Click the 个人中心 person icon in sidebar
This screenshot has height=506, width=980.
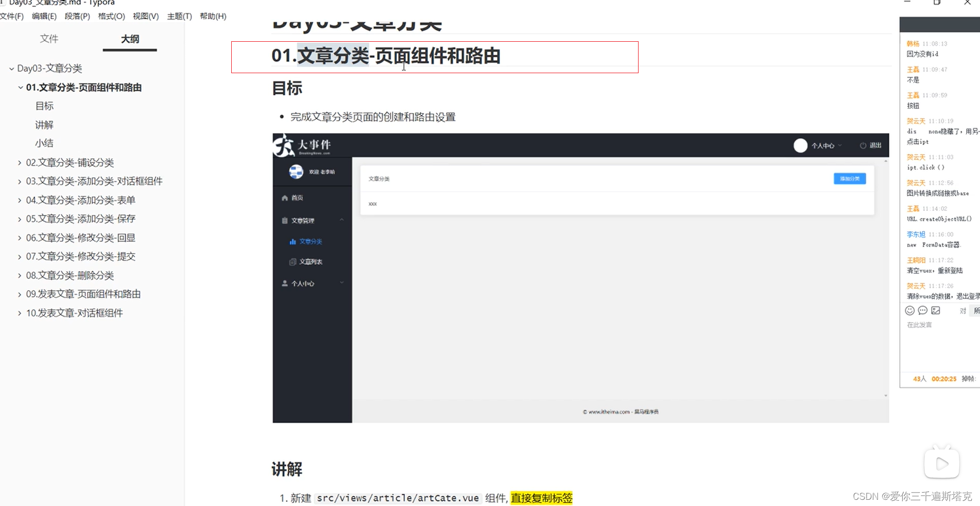point(285,283)
